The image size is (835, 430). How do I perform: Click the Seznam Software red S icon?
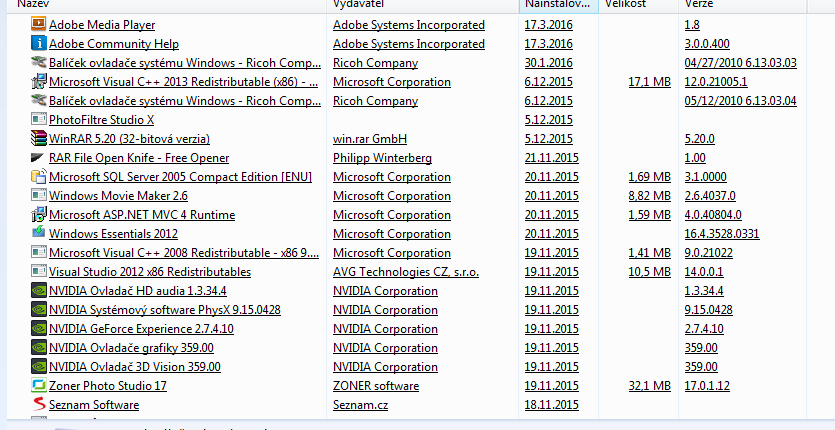39,404
